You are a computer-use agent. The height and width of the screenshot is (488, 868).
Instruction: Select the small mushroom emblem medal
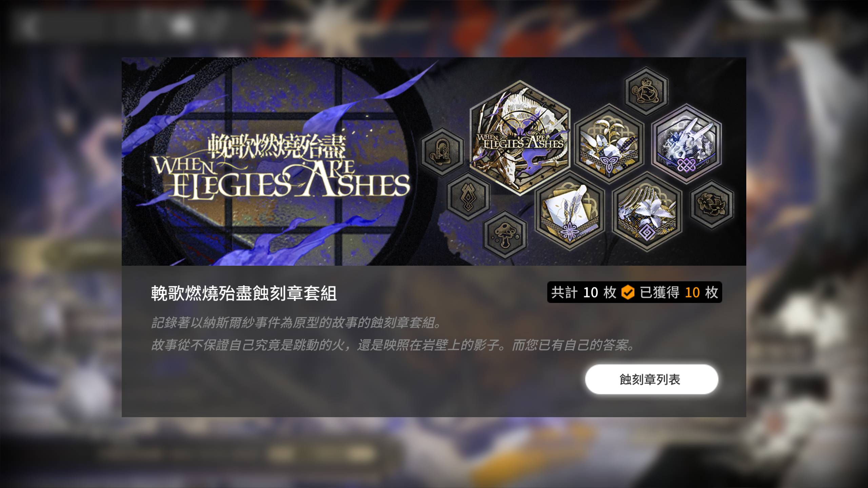coord(505,235)
